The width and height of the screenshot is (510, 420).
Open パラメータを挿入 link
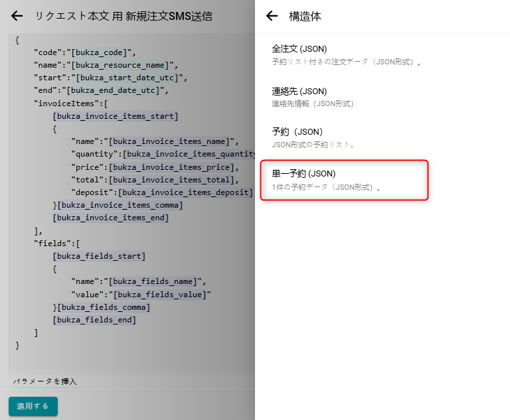[45, 382]
